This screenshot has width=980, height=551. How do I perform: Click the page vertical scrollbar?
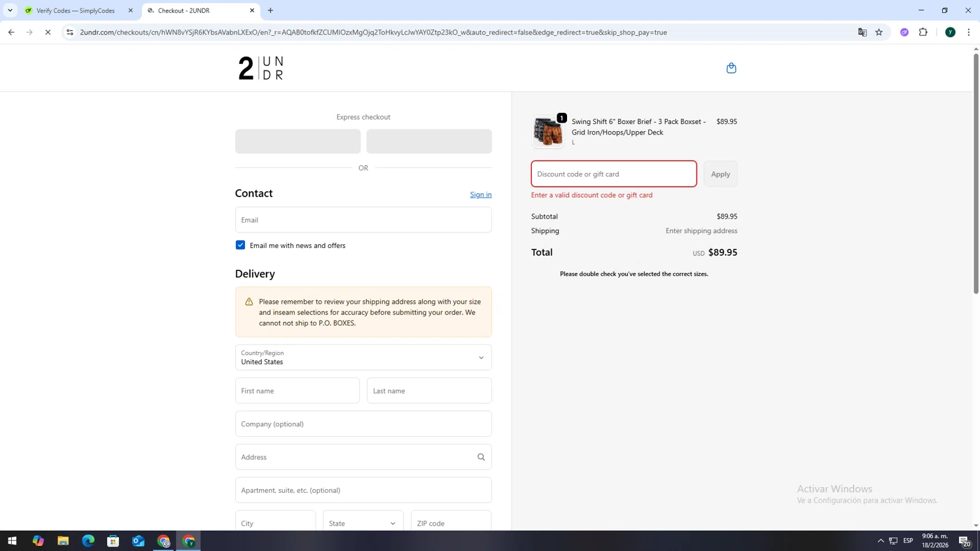(x=976, y=173)
